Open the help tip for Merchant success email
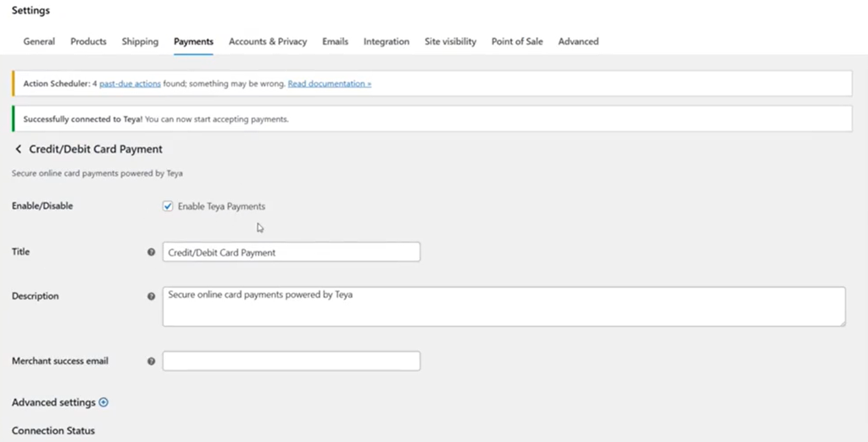The image size is (868, 442). tap(151, 362)
